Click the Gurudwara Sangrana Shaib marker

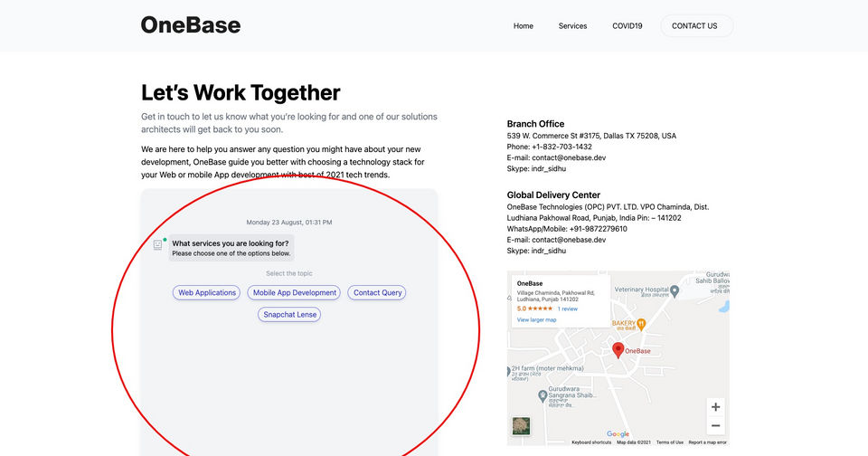[x=542, y=396]
